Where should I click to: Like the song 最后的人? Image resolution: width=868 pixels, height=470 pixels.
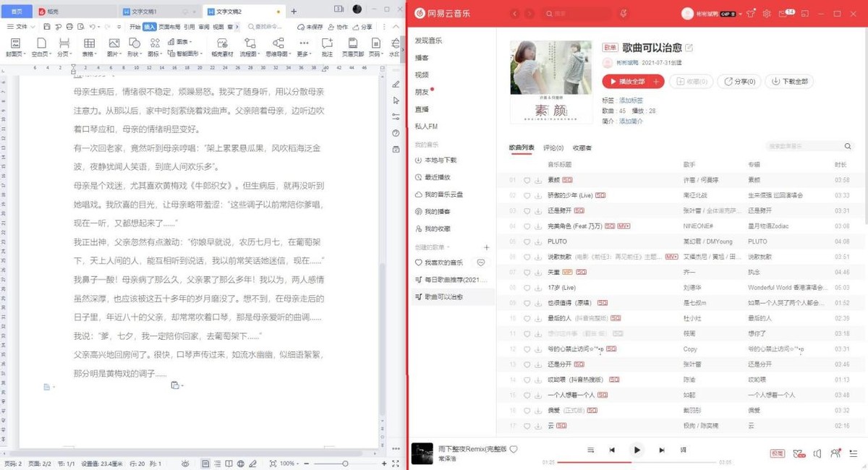click(x=527, y=318)
